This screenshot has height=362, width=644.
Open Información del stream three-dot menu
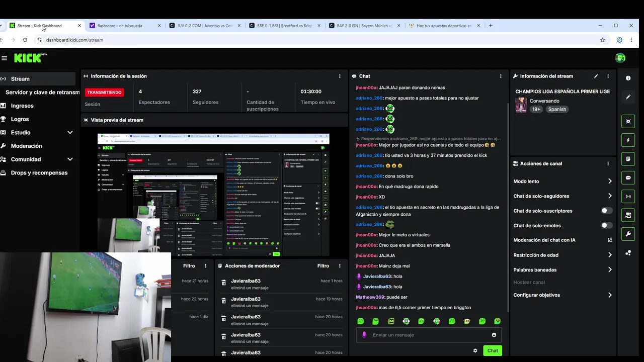[608, 76]
